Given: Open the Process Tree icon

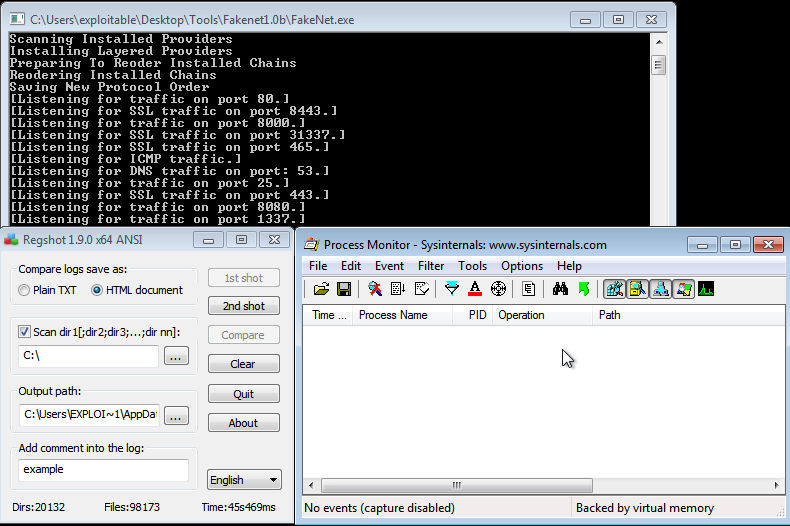Looking at the screenshot, I should pyautogui.click(x=529, y=289).
